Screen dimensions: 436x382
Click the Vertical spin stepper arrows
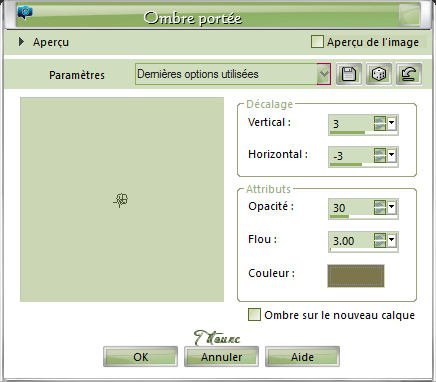click(380, 123)
